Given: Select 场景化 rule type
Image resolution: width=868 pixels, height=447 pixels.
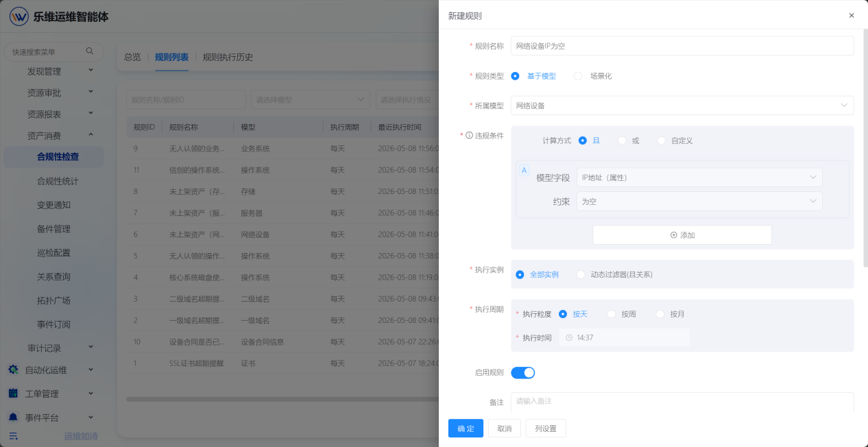Looking at the screenshot, I should [593, 76].
